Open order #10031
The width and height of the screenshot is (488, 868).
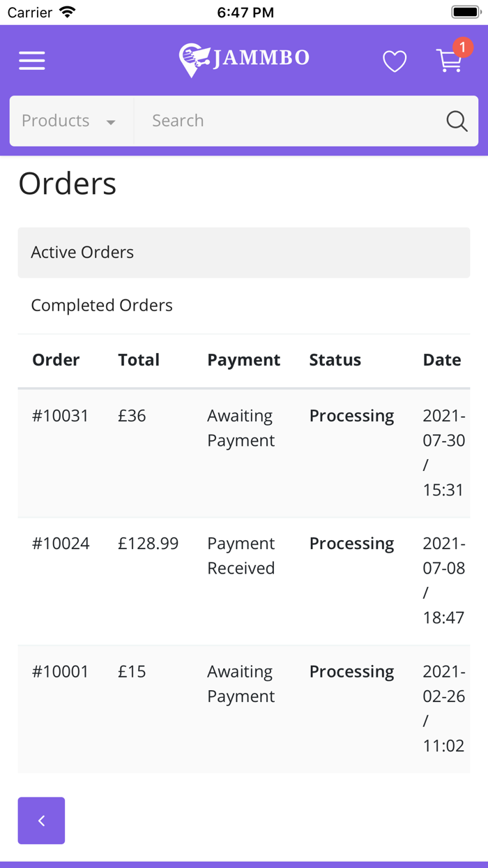coord(61,416)
